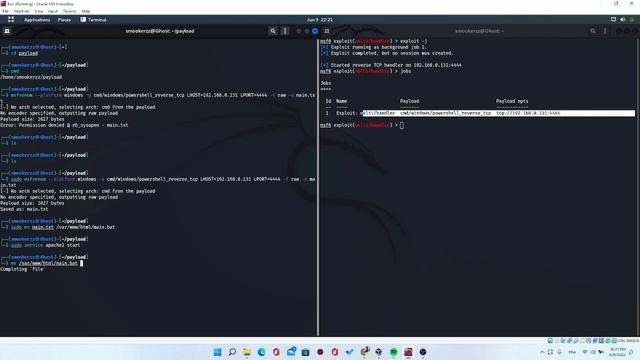The width and height of the screenshot is (640, 360).
Task: Click cmd/windows/powershell_reverse_tcp in the jobs table
Action: [445, 113]
